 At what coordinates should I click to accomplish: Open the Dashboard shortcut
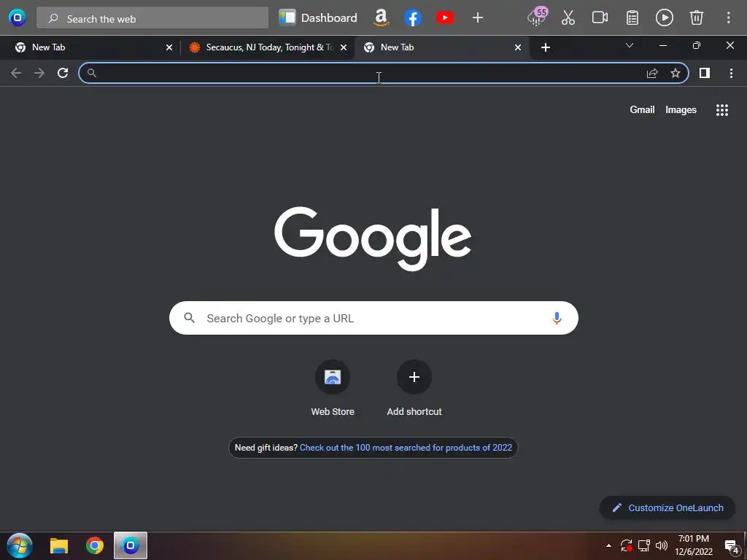[x=318, y=18]
